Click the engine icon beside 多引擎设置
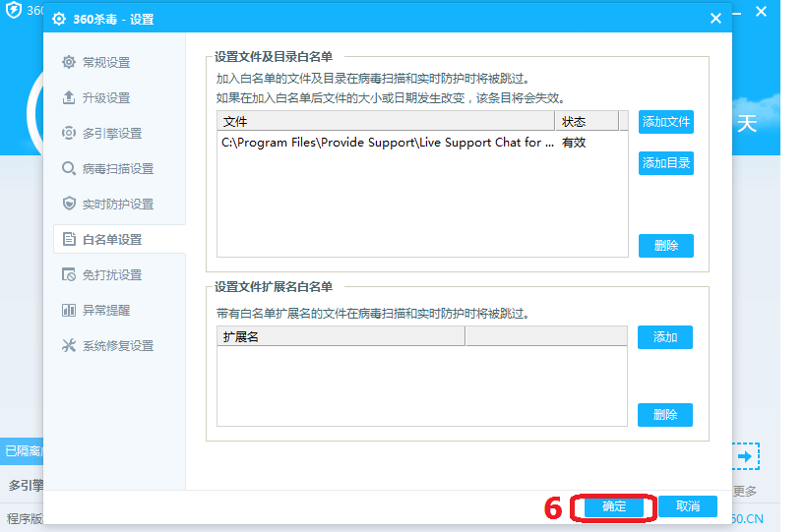Viewport: 806px width, 532px height. click(69, 133)
